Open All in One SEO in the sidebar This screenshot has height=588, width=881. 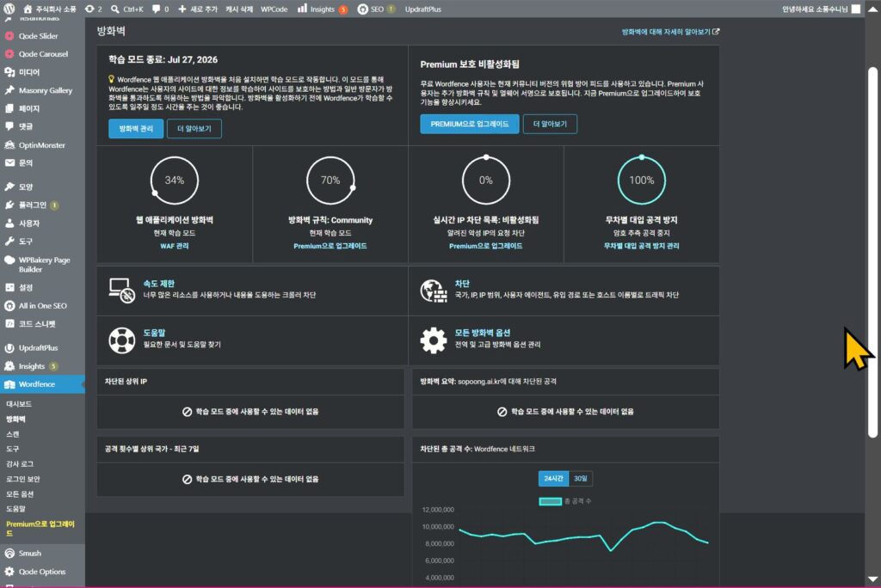click(43, 305)
